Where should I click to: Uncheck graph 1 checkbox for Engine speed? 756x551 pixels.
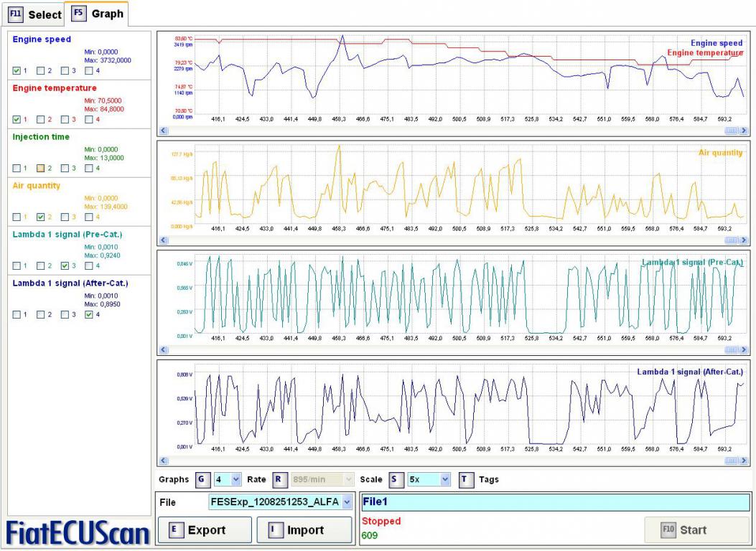click(17, 70)
